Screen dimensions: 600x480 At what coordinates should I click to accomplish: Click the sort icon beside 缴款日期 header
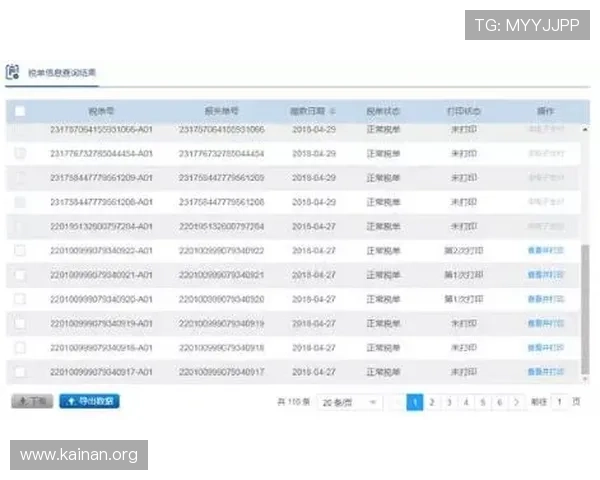point(333,111)
